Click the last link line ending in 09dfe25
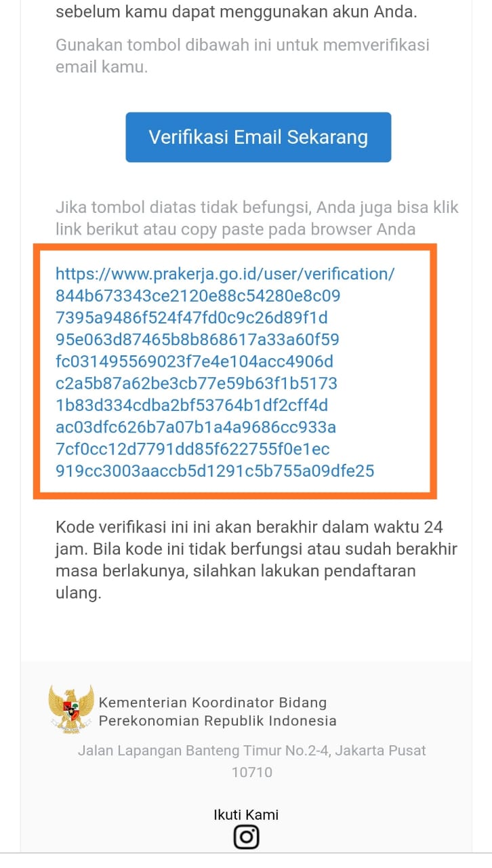The width and height of the screenshot is (492, 868). (x=215, y=471)
